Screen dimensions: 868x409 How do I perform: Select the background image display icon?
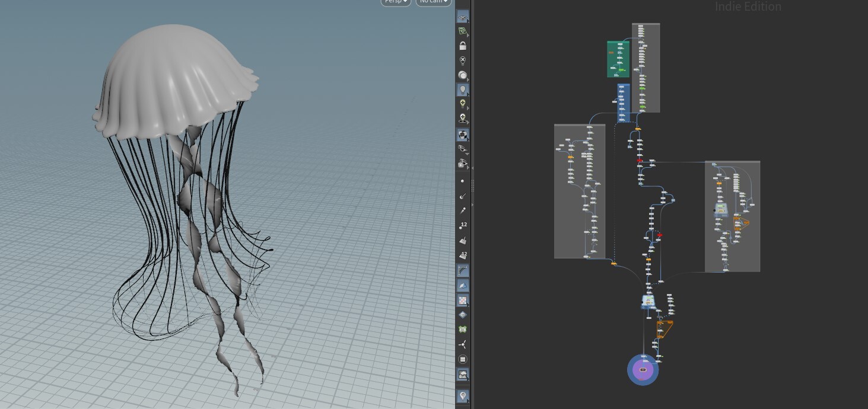point(463,374)
